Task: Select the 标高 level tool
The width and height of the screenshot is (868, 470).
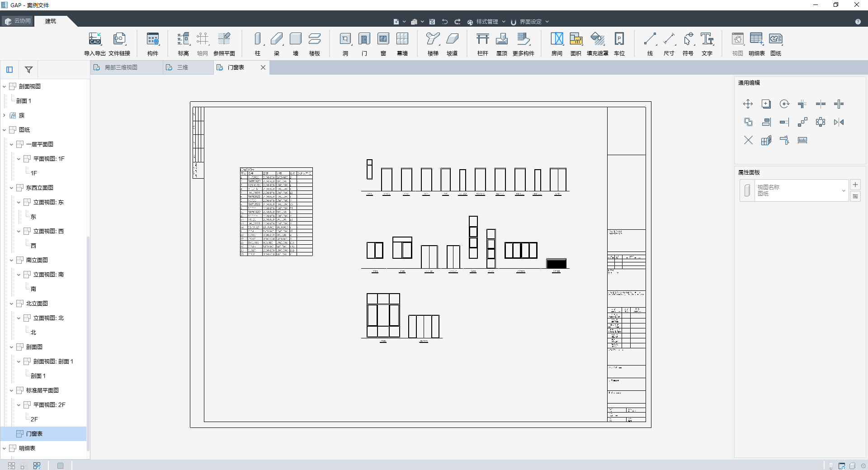Action: [183, 44]
